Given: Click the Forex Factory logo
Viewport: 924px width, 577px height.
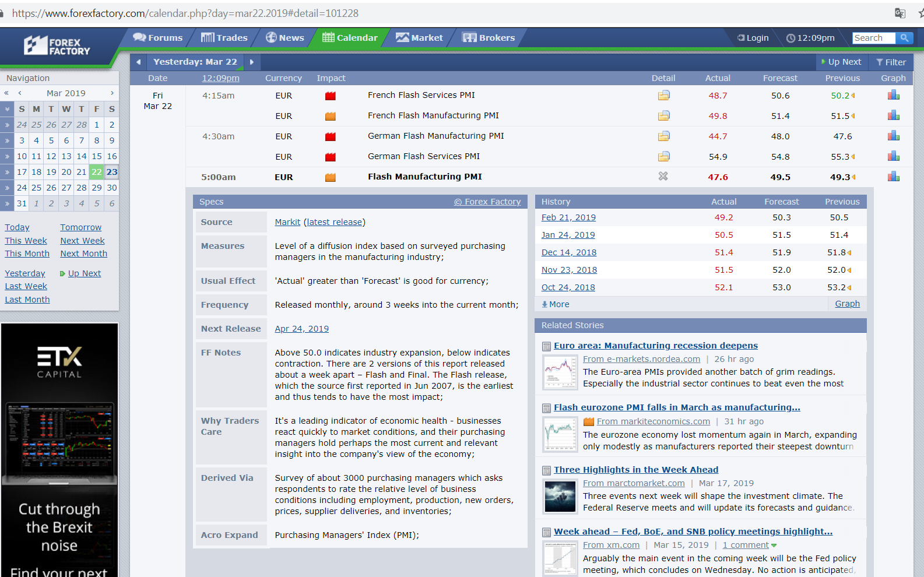Looking at the screenshot, I should [x=57, y=46].
